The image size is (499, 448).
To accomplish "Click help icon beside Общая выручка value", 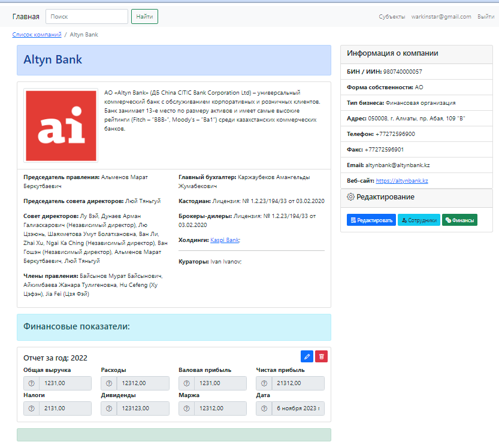I will [32, 383].
